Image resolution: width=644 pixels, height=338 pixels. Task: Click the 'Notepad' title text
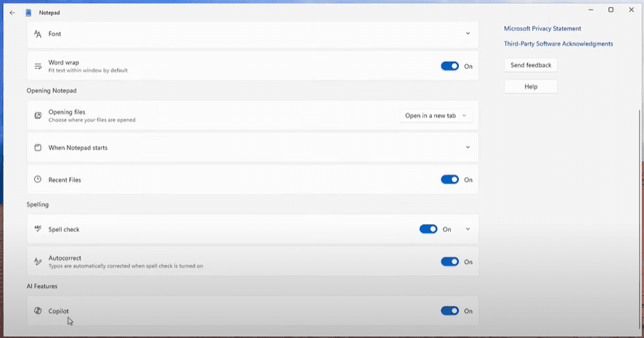(49, 13)
